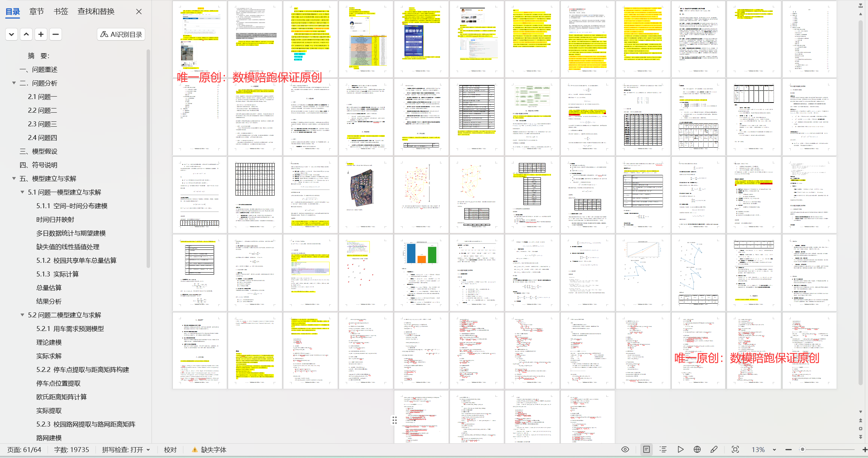Switch to the 章节 tab
This screenshot has width=868, height=458.
point(36,12)
